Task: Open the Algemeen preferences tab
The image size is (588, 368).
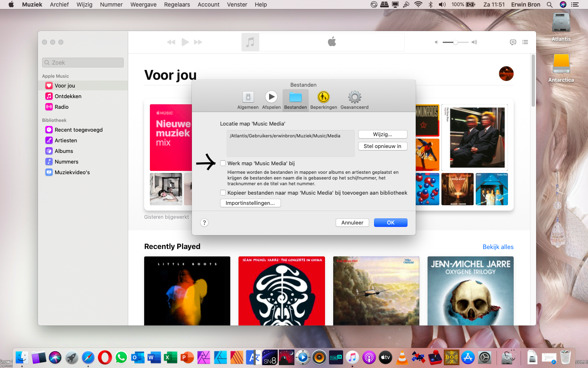Action: [248, 100]
